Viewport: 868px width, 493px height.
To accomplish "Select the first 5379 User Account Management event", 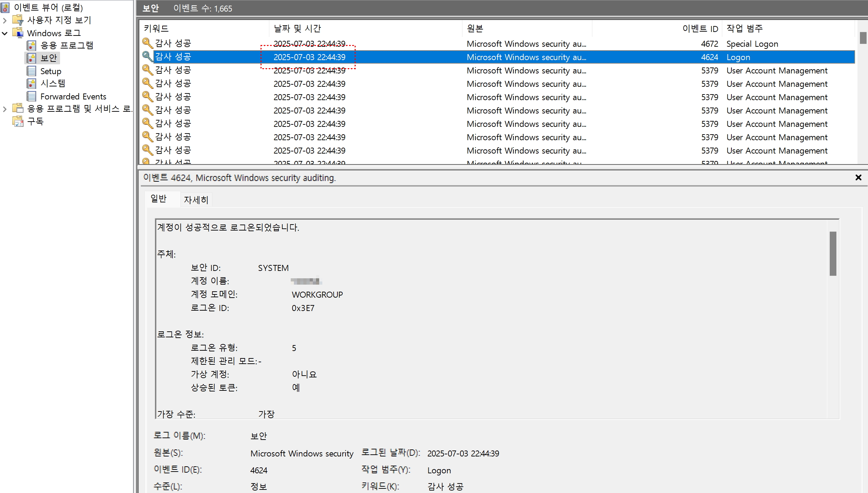I will 492,71.
